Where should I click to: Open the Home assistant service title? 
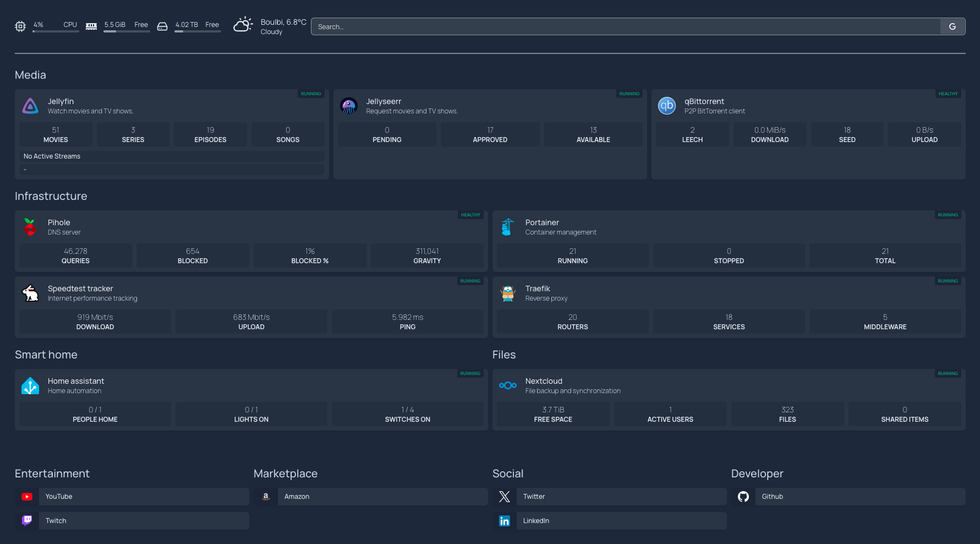tap(76, 381)
